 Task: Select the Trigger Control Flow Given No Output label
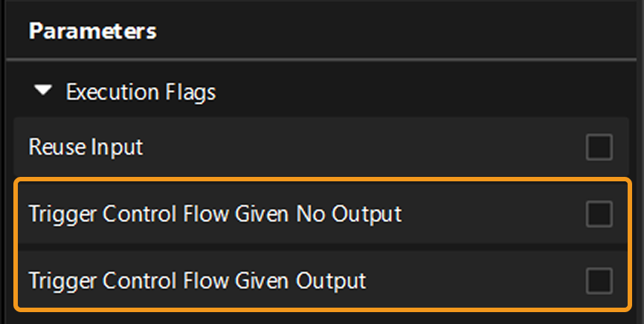click(x=215, y=215)
